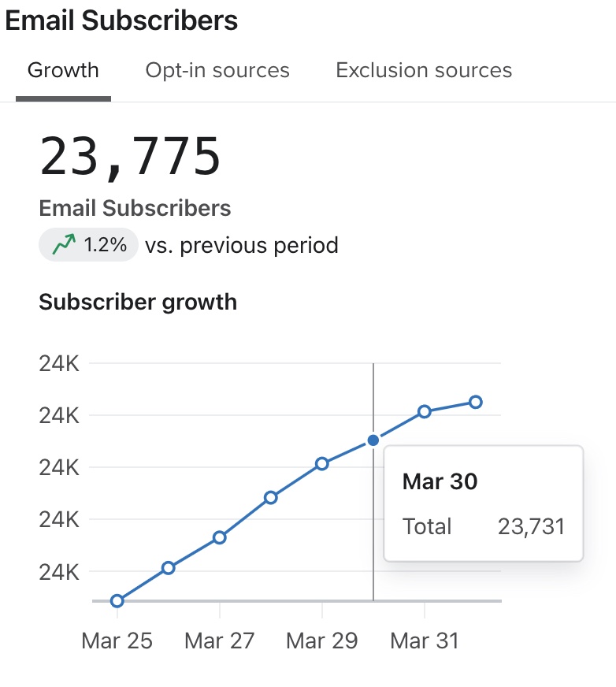Screen dimensions: 616x687
Task: Click the Mar 25 x-axis label
Action: click(x=117, y=641)
